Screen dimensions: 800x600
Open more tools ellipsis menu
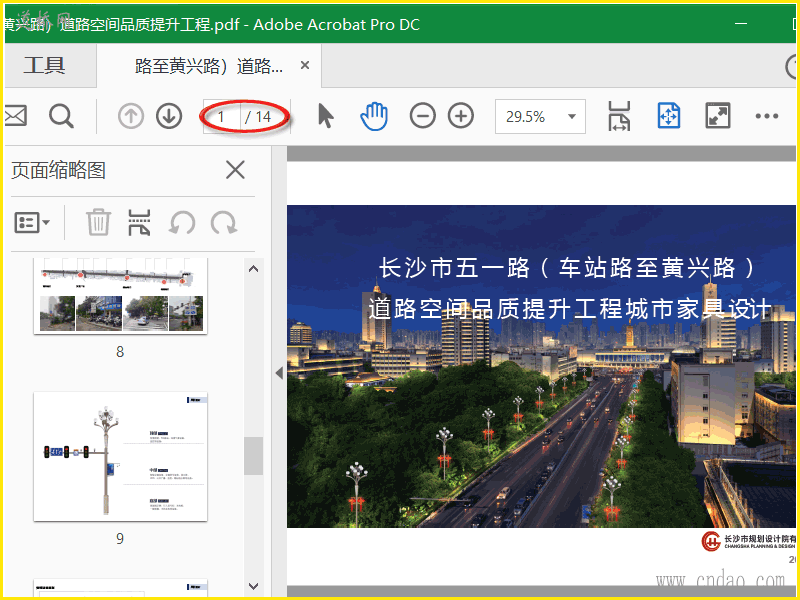pos(766,116)
